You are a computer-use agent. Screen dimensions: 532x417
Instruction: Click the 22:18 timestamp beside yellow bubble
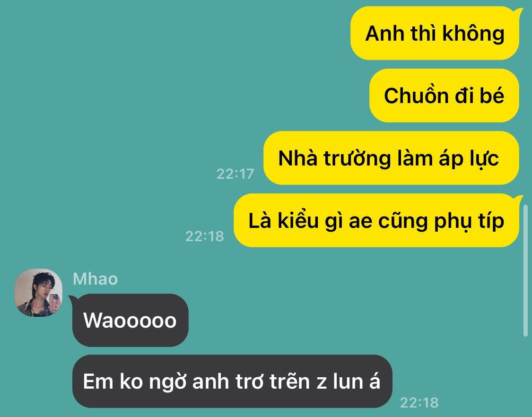(205, 236)
